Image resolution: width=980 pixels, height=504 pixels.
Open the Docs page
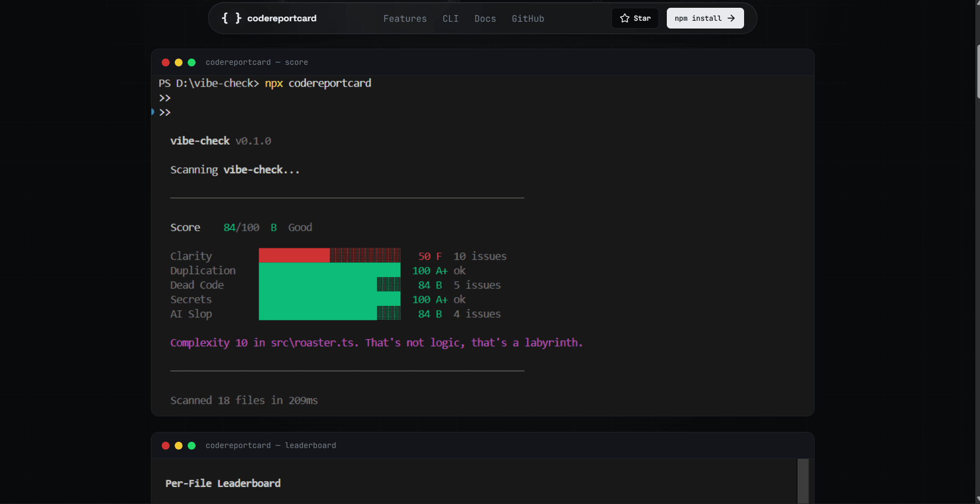point(485,18)
